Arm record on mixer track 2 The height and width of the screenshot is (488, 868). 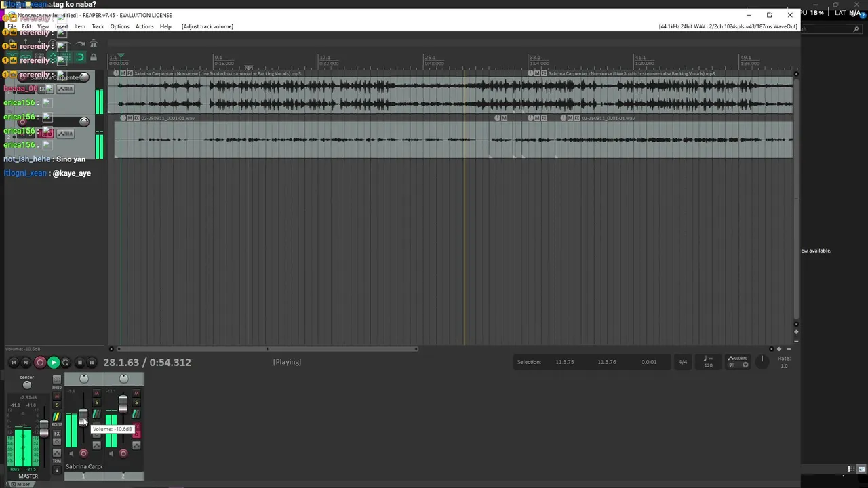click(x=123, y=453)
